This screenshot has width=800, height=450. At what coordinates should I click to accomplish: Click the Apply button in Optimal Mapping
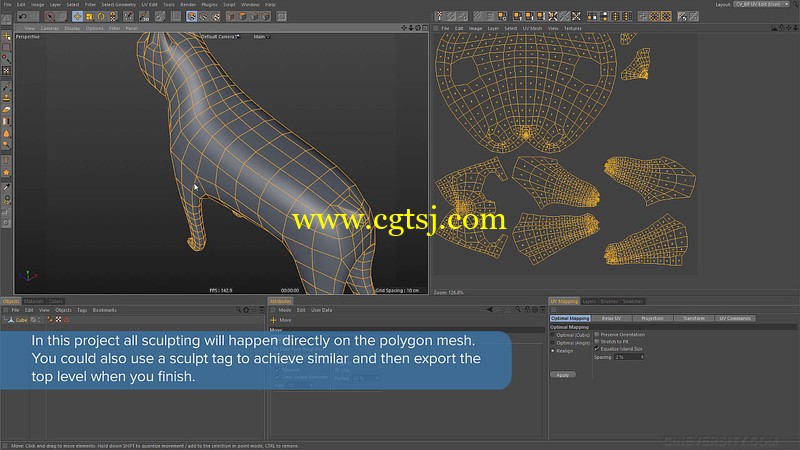point(563,374)
